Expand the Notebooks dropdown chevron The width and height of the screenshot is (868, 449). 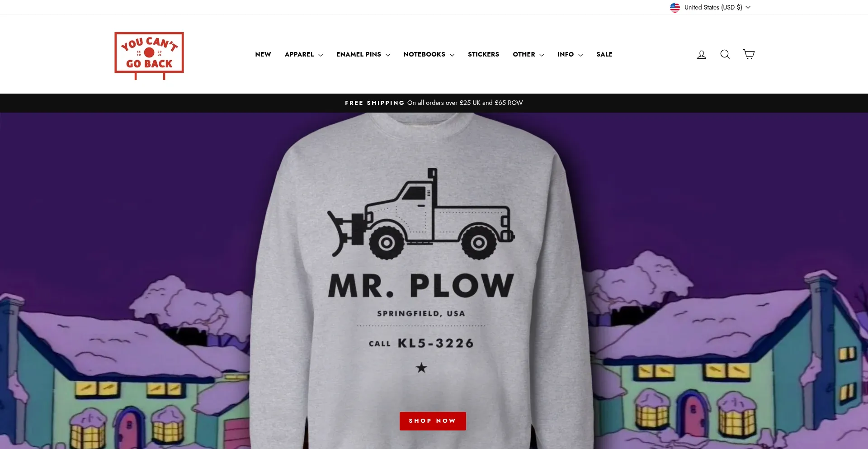click(452, 55)
